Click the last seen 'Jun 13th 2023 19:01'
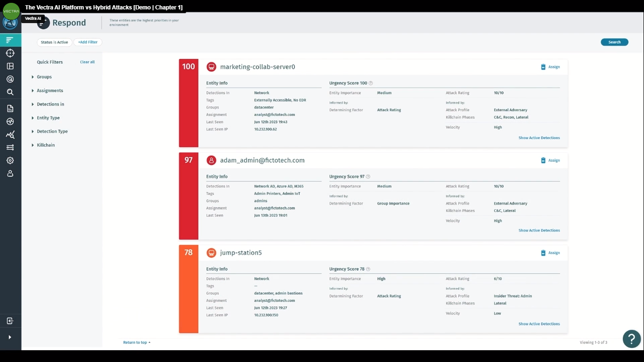The image size is (644, 362). pyautogui.click(x=271, y=215)
